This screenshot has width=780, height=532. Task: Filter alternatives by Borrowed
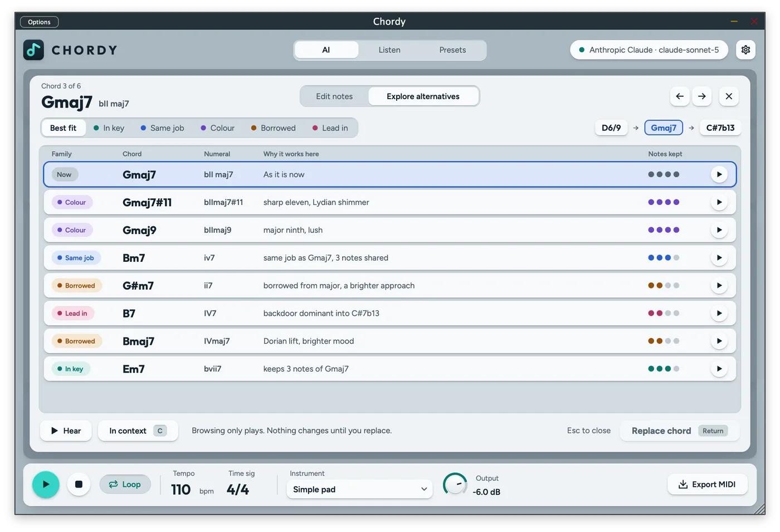pyautogui.click(x=273, y=128)
